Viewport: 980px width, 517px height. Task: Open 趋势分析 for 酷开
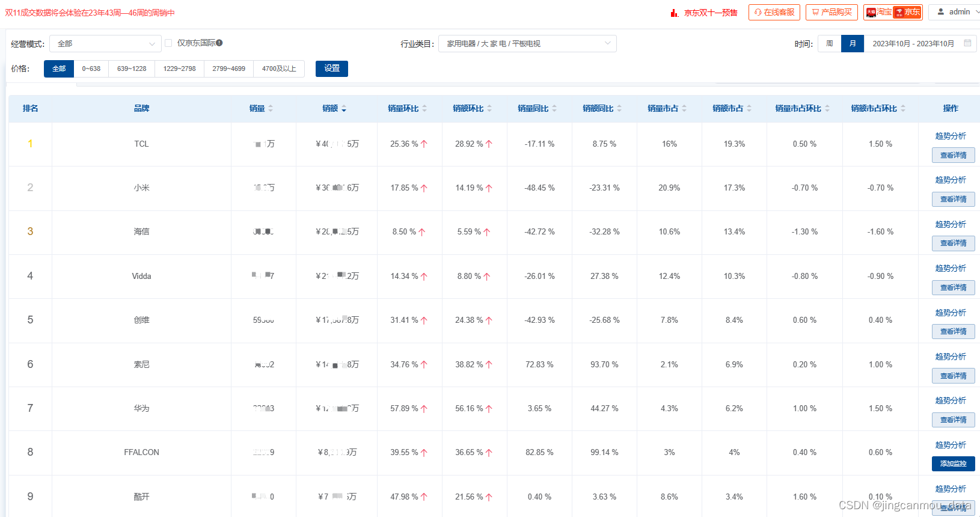[951, 489]
